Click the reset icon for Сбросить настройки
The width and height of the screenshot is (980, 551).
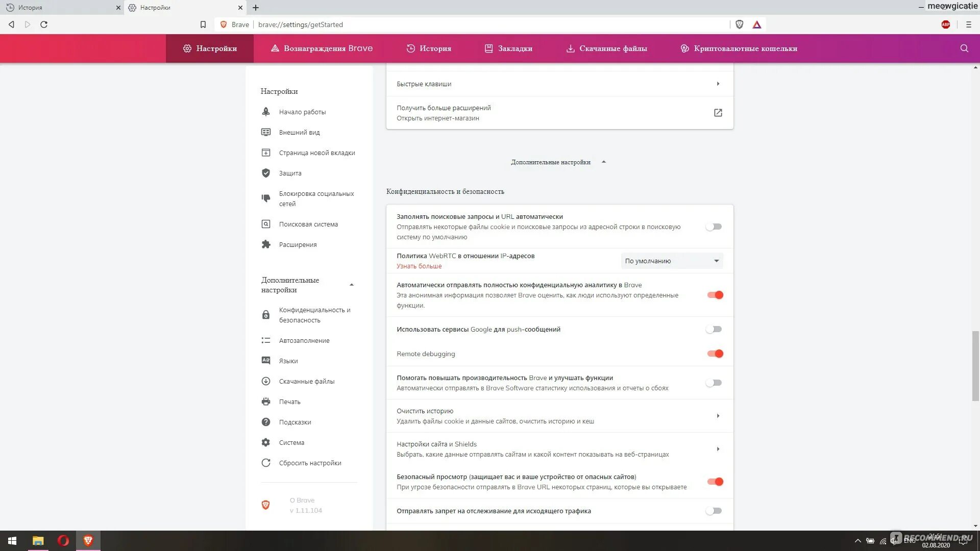(x=266, y=463)
